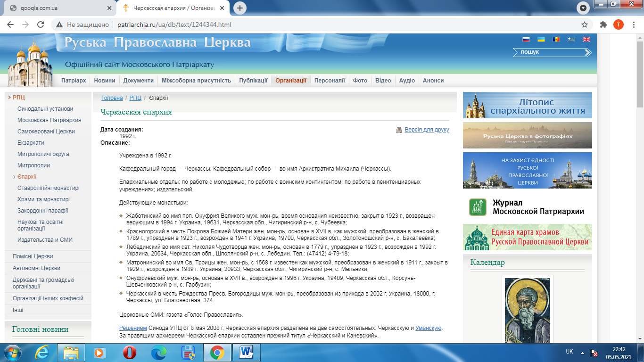Select the Moldovan flag language

click(556, 40)
